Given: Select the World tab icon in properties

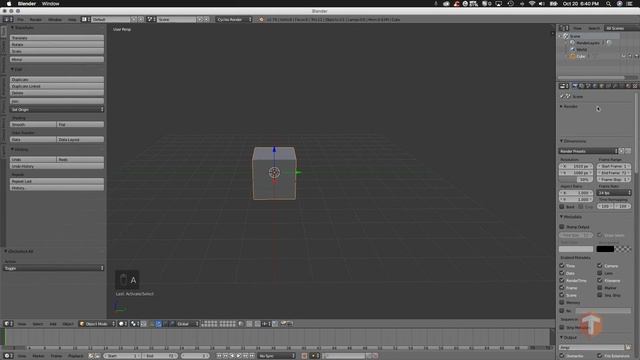Looking at the screenshot, I should coord(595,86).
